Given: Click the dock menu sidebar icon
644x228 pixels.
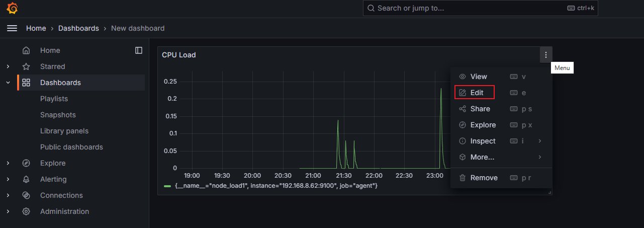Looking at the screenshot, I should pos(139,50).
